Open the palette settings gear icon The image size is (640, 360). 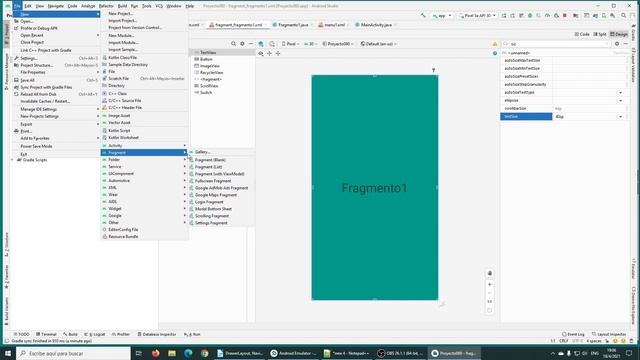[242, 44]
